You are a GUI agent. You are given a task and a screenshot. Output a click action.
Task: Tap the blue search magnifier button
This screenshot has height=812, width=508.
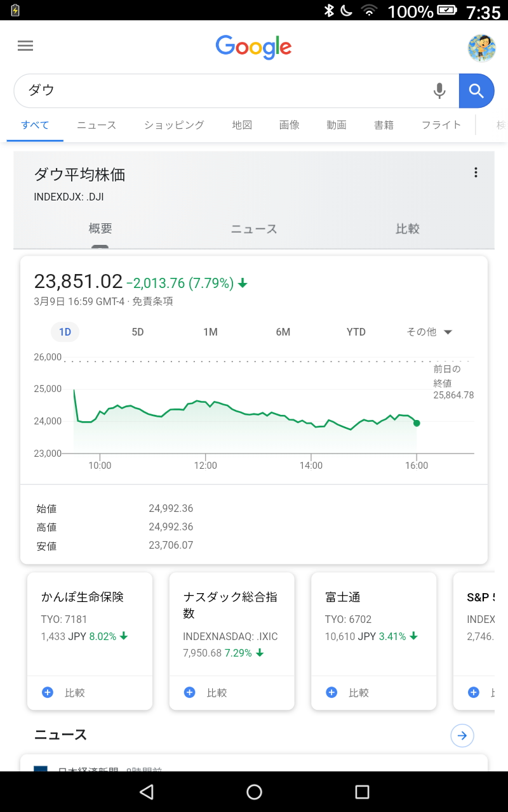[477, 91]
